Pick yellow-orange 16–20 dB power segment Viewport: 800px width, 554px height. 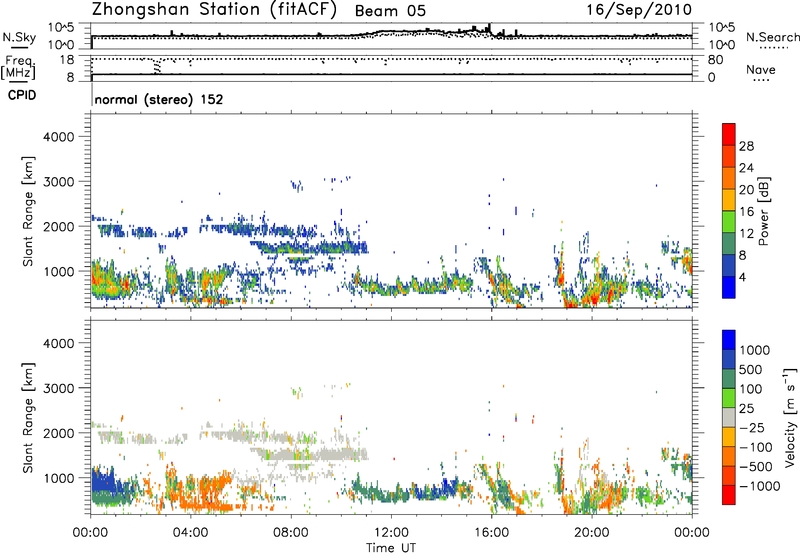pos(729,200)
